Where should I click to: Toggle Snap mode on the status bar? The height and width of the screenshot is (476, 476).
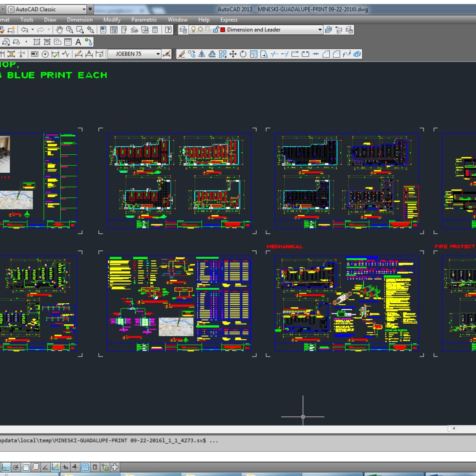point(15,467)
